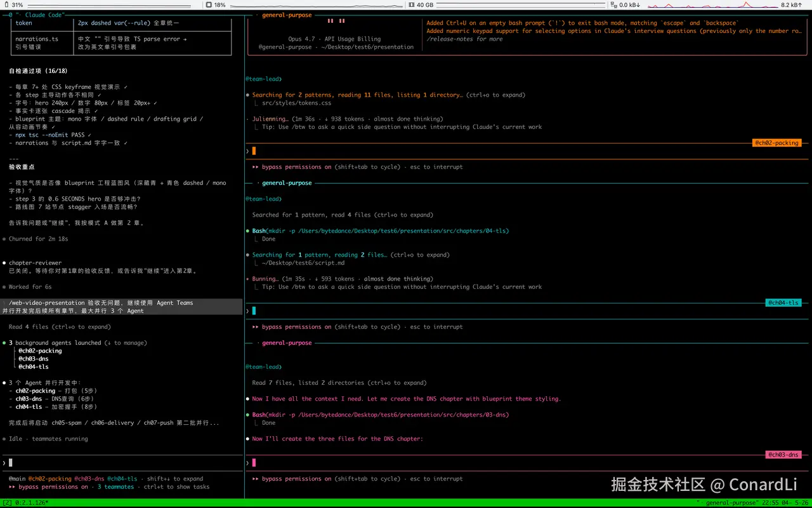
Task: Expand "Searched for 1 pattern, read 4 files"
Action: coord(343,215)
